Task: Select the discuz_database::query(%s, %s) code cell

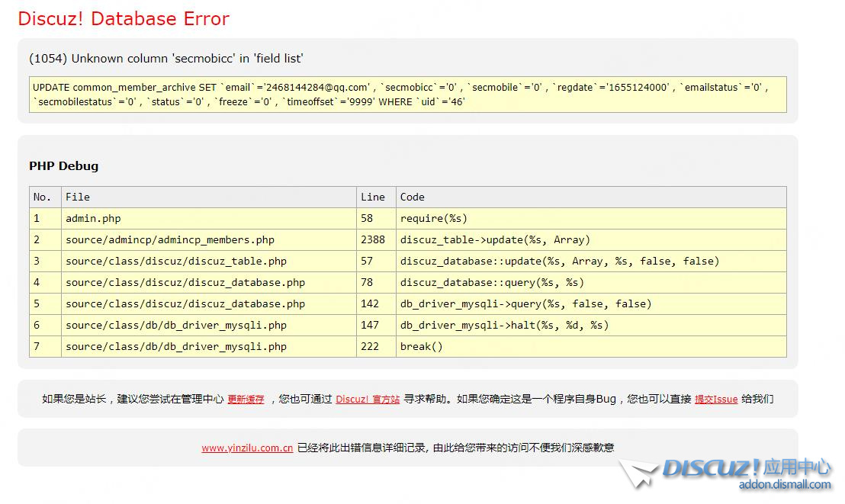Action: tap(591, 282)
